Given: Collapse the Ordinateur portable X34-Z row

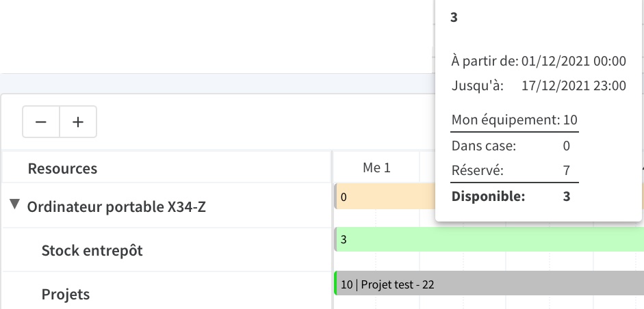Looking at the screenshot, I should pos(15,204).
